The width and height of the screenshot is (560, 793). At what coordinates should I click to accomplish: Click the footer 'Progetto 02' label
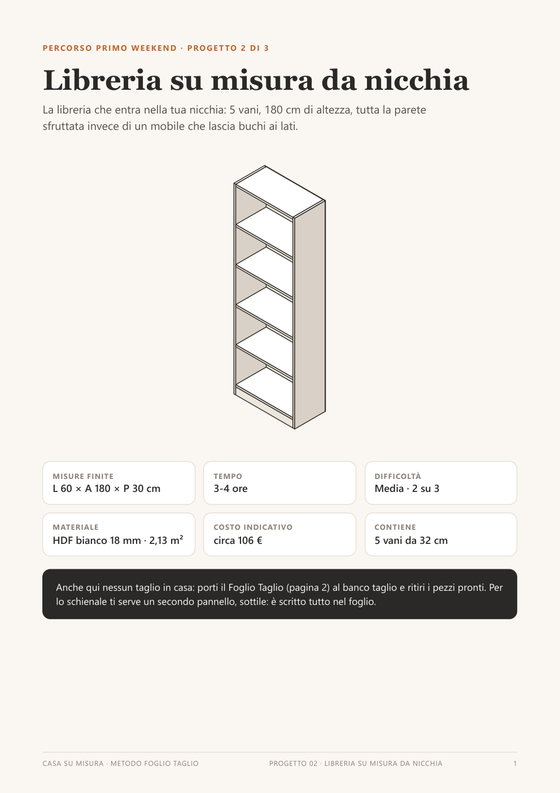tap(356, 763)
